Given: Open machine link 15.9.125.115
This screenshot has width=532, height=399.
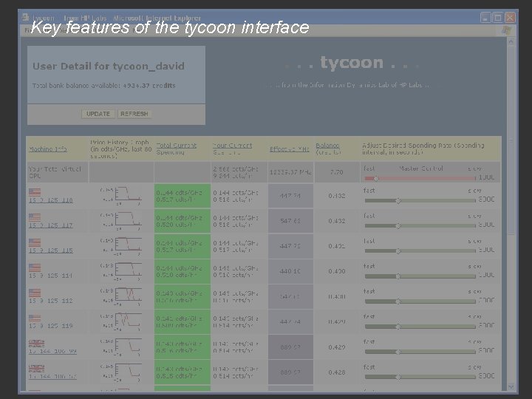Looking at the screenshot, I should (x=51, y=250).
